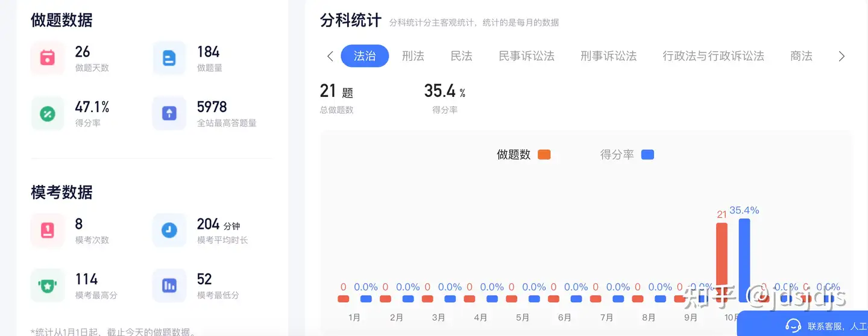This screenshot has width=868, height=336.
Task: Click the tall blue bar labeled 35.4%
Action: click(x=744, y=260)
